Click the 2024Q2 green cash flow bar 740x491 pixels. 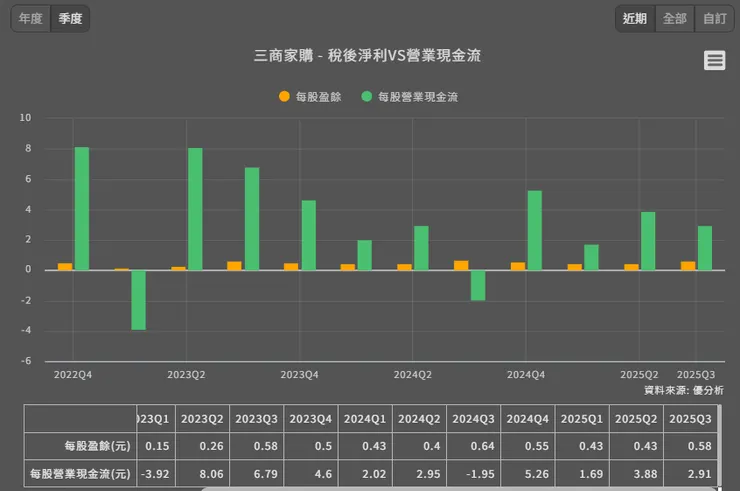[421, 248]
